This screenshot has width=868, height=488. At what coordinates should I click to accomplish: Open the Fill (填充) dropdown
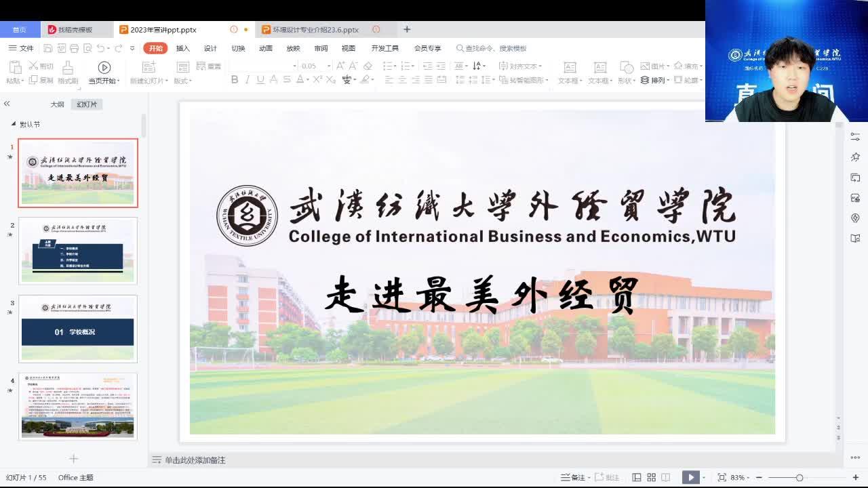click(x=688, y=66)
